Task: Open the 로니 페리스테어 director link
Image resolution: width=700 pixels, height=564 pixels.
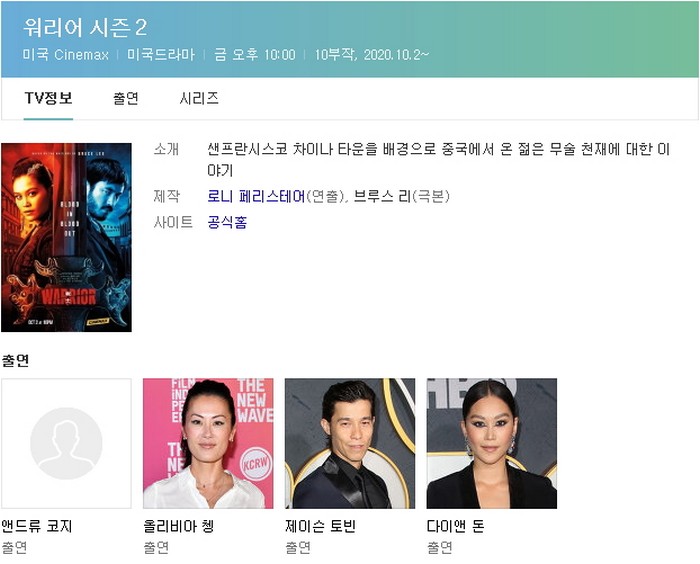Action: (256, 196)
